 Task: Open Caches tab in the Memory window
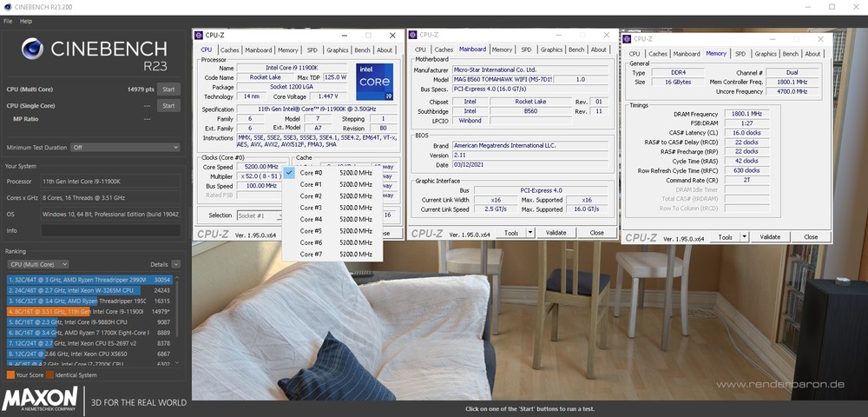click(x=658, y=54)
